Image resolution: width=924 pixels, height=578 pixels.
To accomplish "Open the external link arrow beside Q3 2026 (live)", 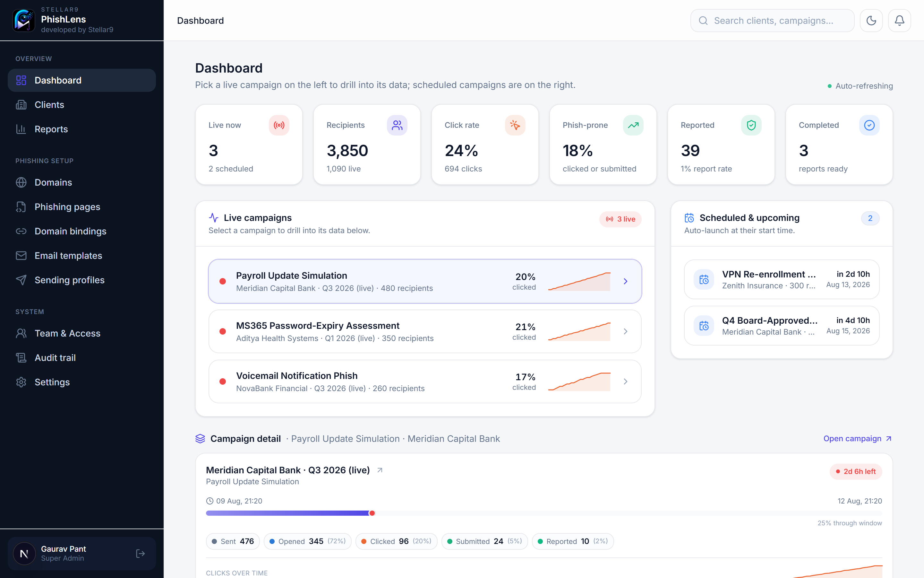I will tap(380, 470).
